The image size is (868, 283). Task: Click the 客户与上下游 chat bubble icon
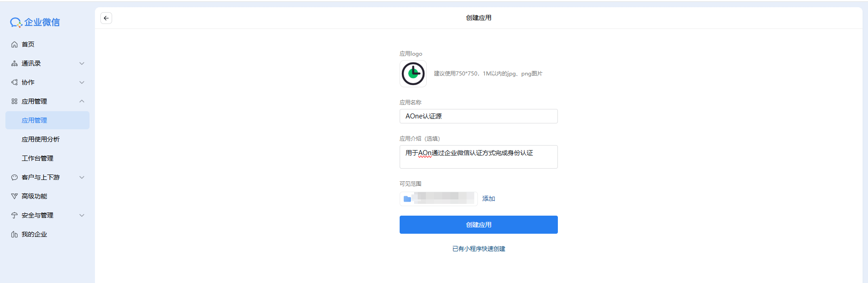(x=14, y=177)
